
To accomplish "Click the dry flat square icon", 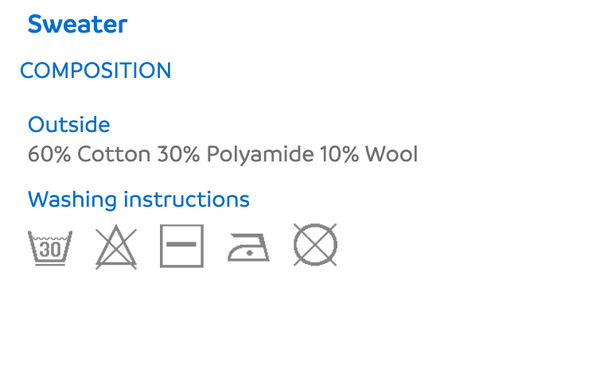I will tap(182, 246).
